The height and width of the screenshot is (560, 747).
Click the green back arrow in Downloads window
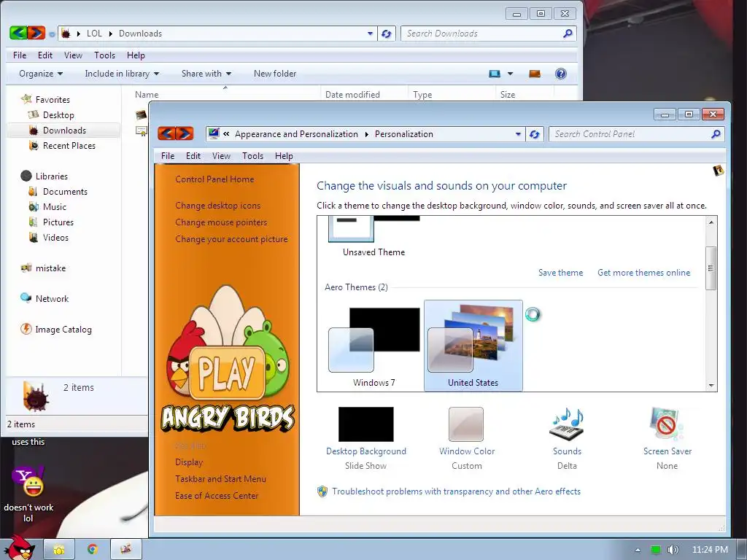pos(18,33)
